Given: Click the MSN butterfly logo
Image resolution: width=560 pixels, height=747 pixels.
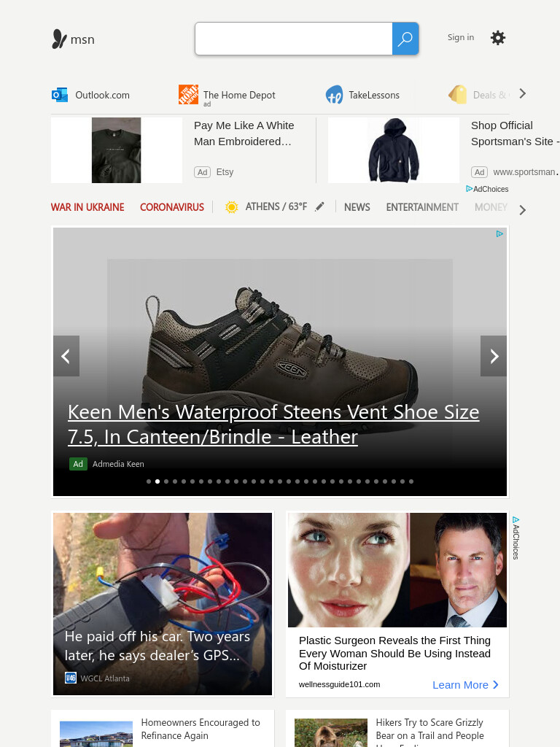Looking at the screenshot, I should tap(59, 39).
